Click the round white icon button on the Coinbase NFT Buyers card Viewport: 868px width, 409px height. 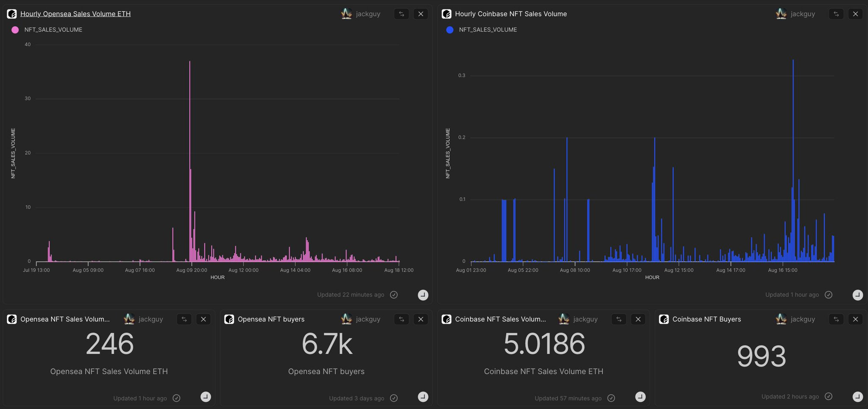point(858,397)
